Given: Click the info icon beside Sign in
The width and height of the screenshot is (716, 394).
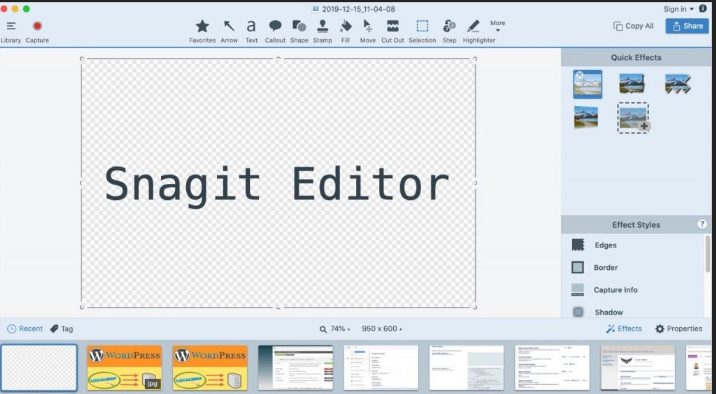Looking at the screenshot, I should click(x=703, y=9).
